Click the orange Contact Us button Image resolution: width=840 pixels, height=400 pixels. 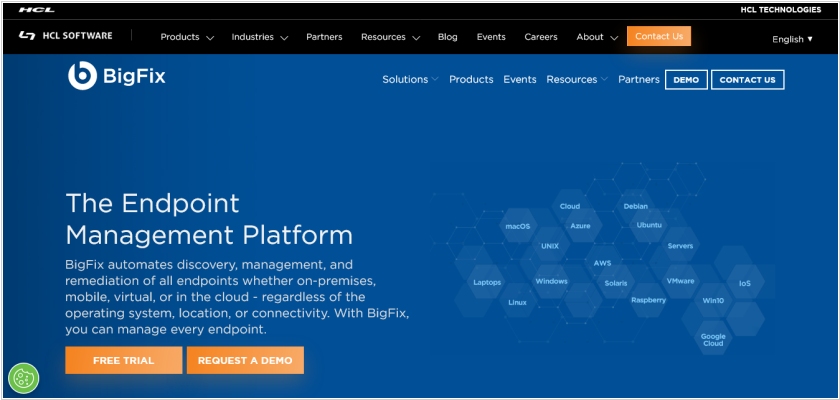point(659,36)
